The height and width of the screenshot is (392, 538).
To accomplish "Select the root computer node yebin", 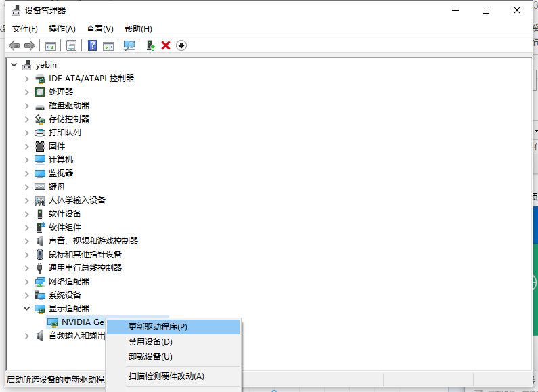I will coord(46,65).
